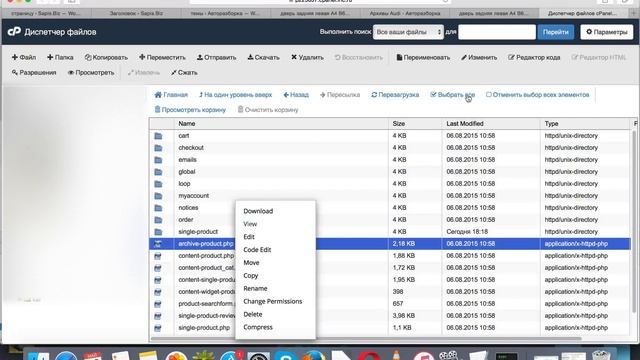Sort by the Name column header
The height and width of the screenshot is (360, 640).
pyautogui.click(x=187, y=123)
